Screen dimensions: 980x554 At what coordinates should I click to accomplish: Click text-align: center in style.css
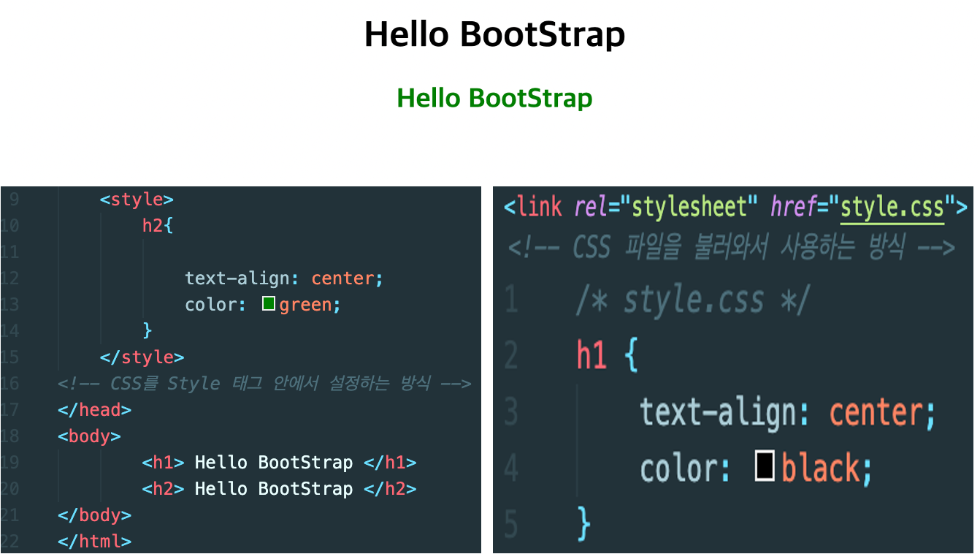pos(787,411)
